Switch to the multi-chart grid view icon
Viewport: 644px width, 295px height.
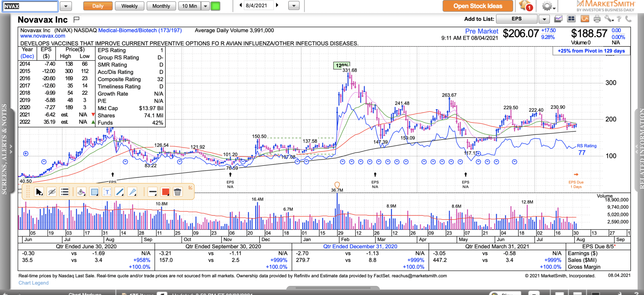click(x=571, y=19)
